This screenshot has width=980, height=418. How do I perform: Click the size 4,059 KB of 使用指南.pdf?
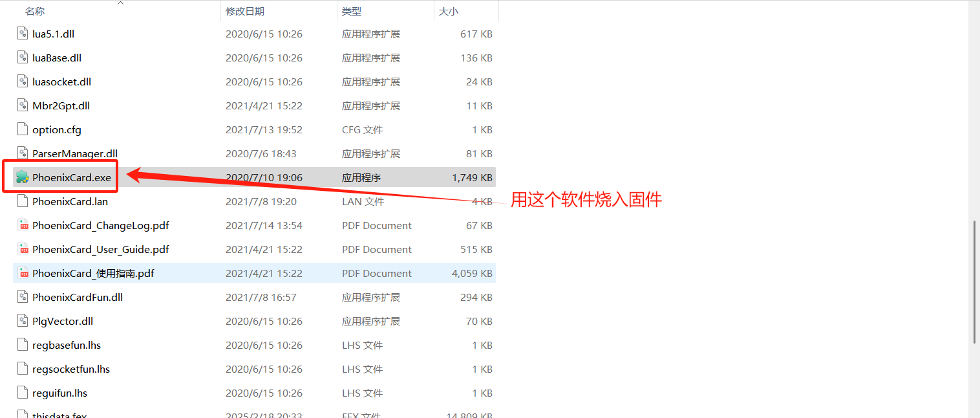click(x=473, y=273)
